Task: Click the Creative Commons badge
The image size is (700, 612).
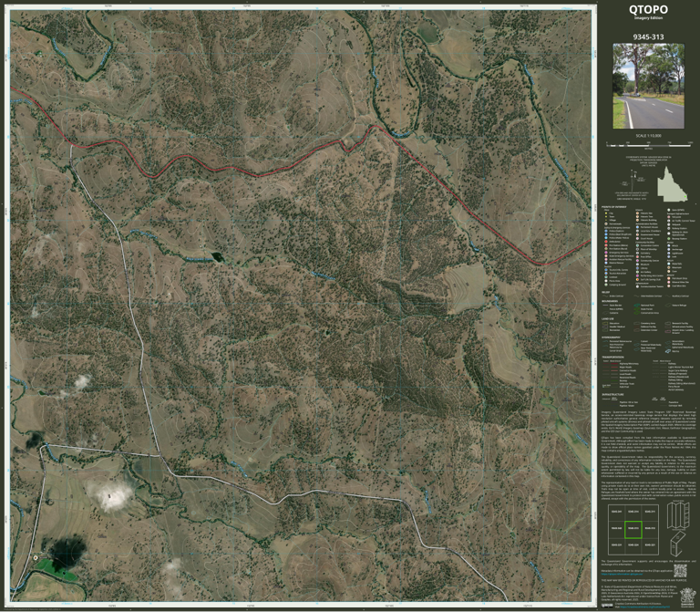Action: click(607, 606)
